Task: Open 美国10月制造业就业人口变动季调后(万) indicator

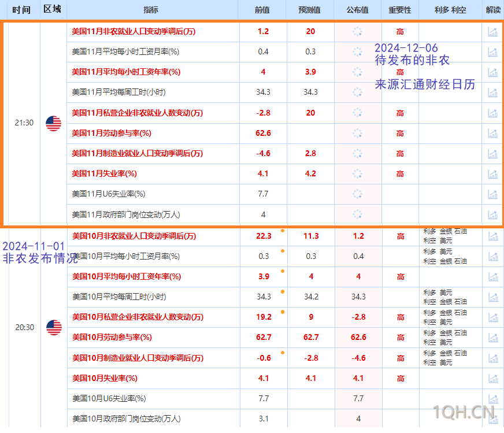Action: tap(138, 358)
